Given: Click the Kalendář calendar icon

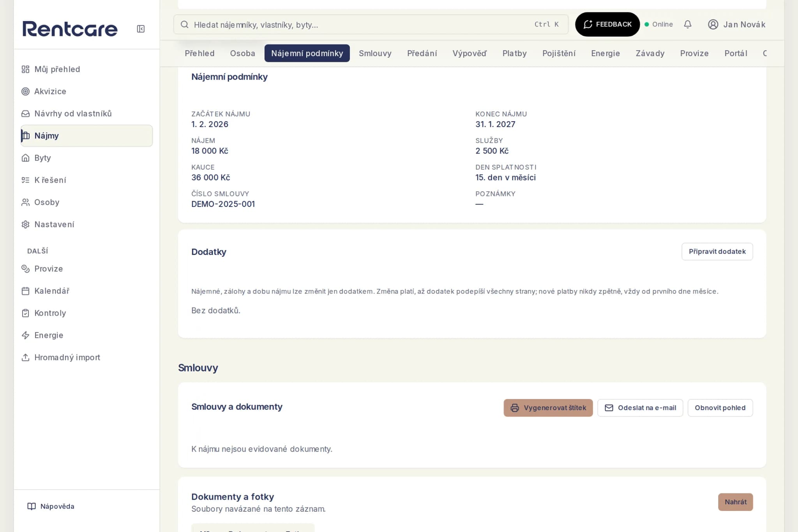Looking at the screenshot, I should click(25, 291).
